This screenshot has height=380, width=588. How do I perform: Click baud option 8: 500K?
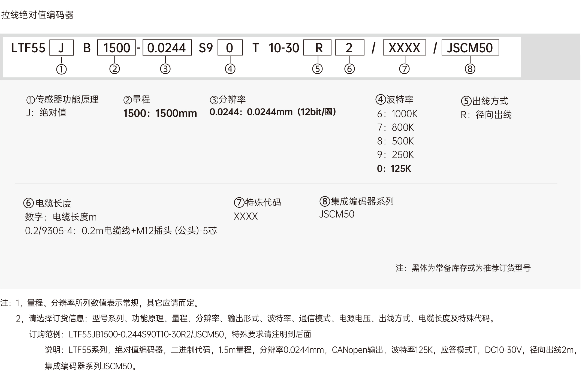pyautogui.click(x=395, y=141)
